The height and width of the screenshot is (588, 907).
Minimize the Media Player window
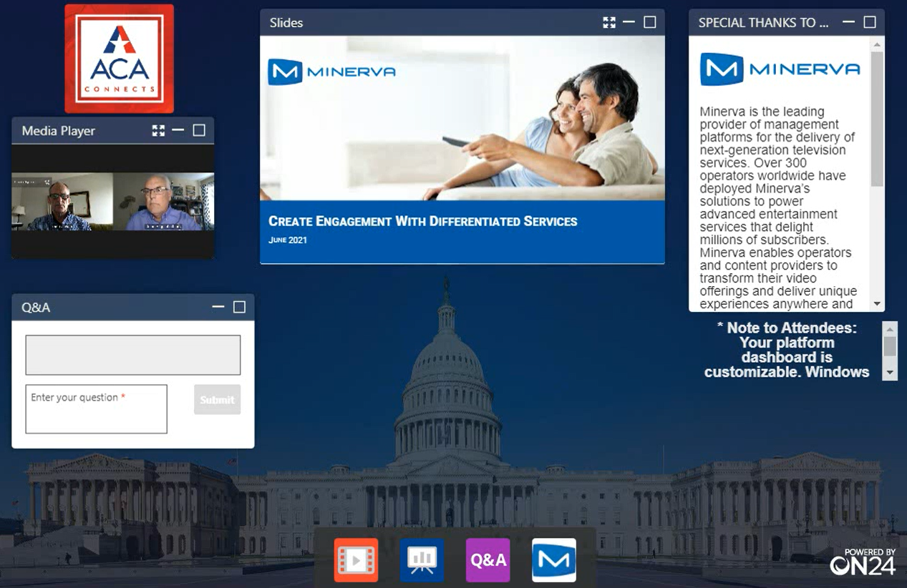(178, 130)
